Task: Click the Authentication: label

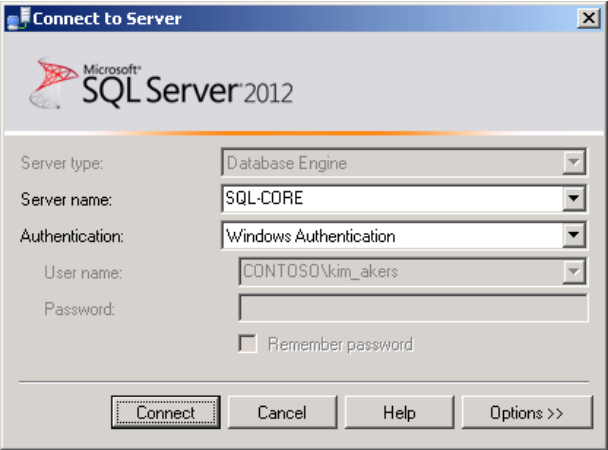Action: (72, 236)
